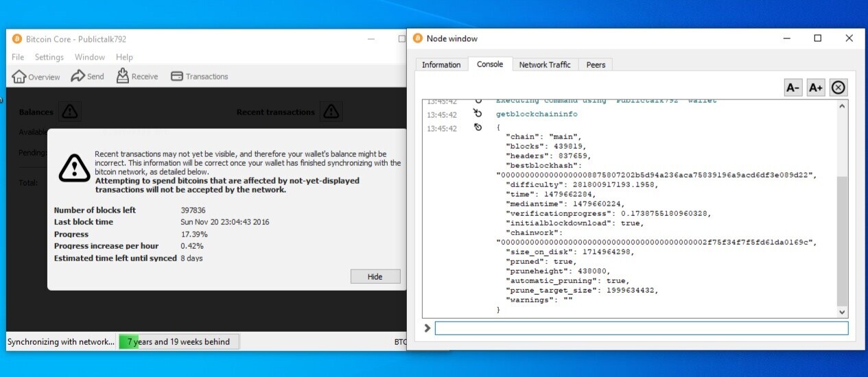
Task: Click the warning icon beside Recent transactions
Action: [331, 111]
